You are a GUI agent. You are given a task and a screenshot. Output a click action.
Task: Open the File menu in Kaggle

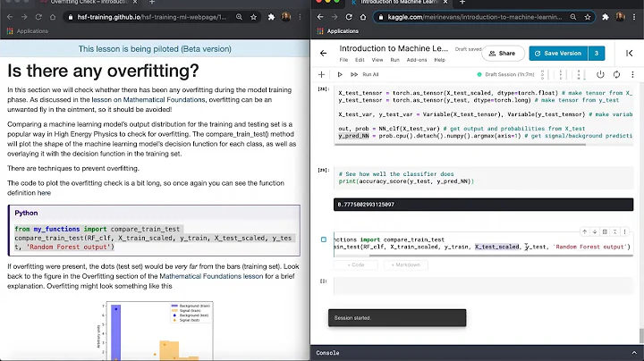click(343, 60)
